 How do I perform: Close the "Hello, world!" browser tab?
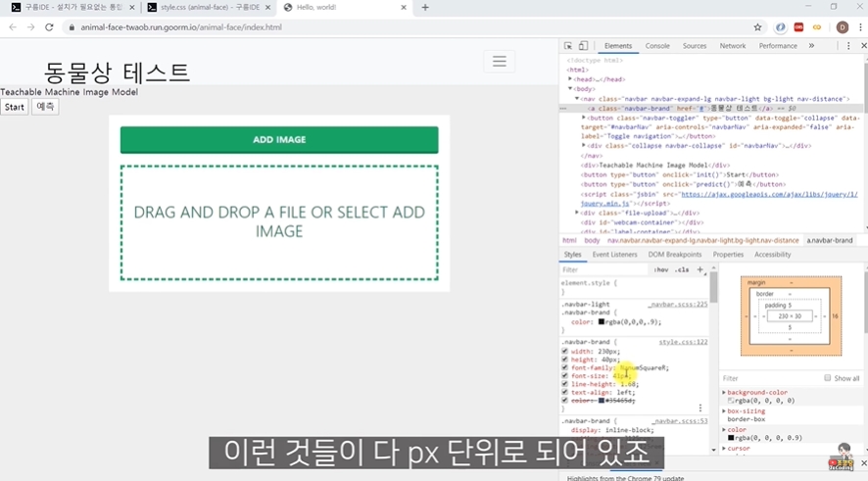[x=404, y=7]
